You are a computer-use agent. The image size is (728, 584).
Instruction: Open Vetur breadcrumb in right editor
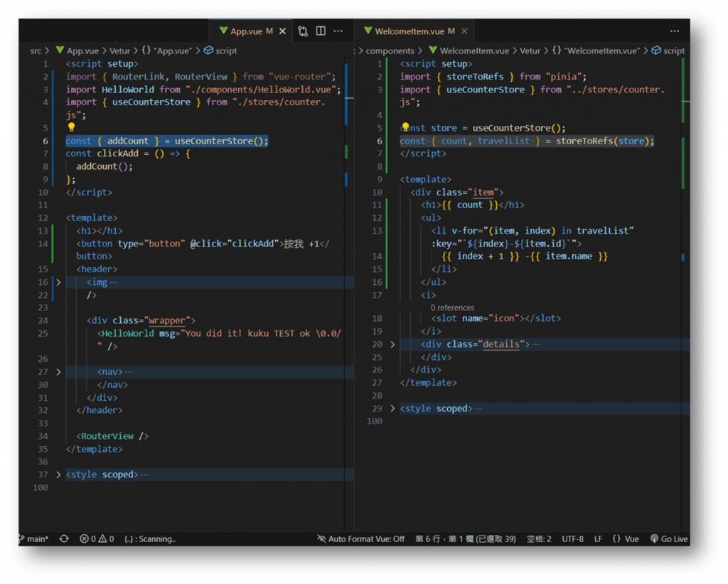pyautogui.click(x=530, y=51)
